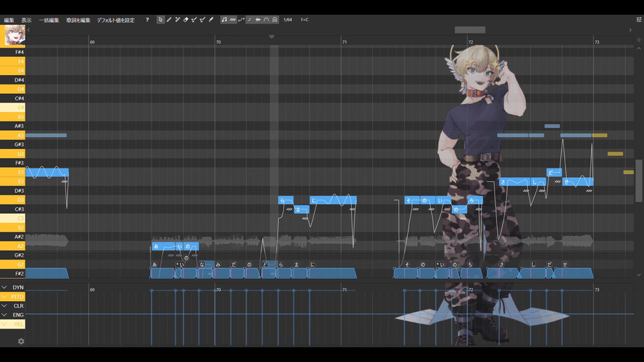This screenshot has width=644, height=362.
Task: Toggle pitch curve display with wave icon
Action: click(x=233, y=19)
